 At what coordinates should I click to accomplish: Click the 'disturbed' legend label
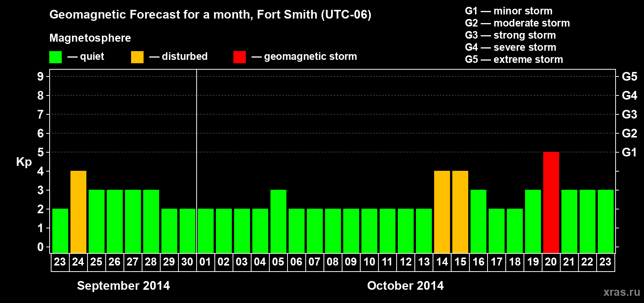[x=184, y=56]
